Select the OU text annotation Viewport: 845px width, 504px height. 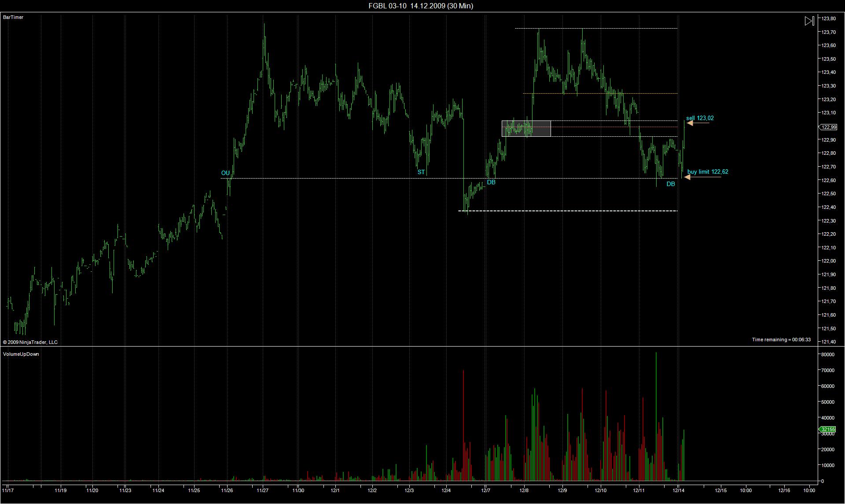click(x=225, y=173)
